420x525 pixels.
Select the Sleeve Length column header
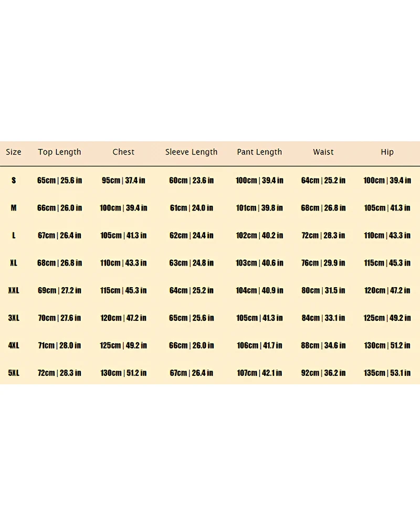point(191,152)
